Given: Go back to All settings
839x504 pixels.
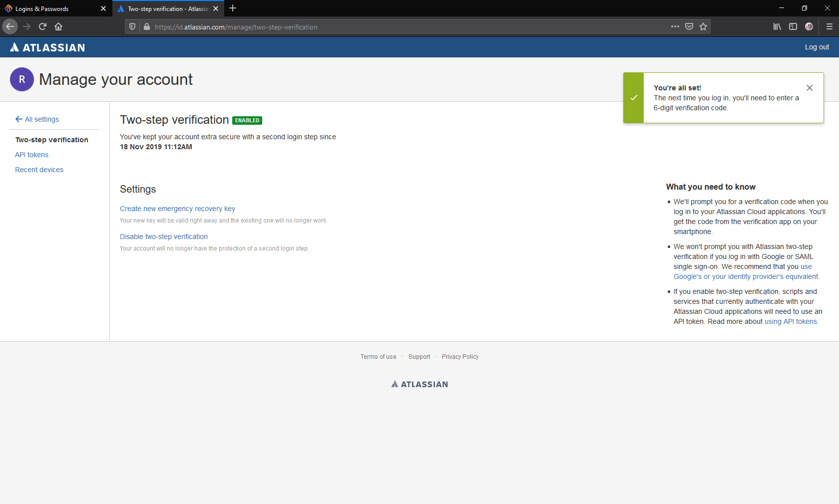Looking at the screenshot, I should [x=37, y=119].
